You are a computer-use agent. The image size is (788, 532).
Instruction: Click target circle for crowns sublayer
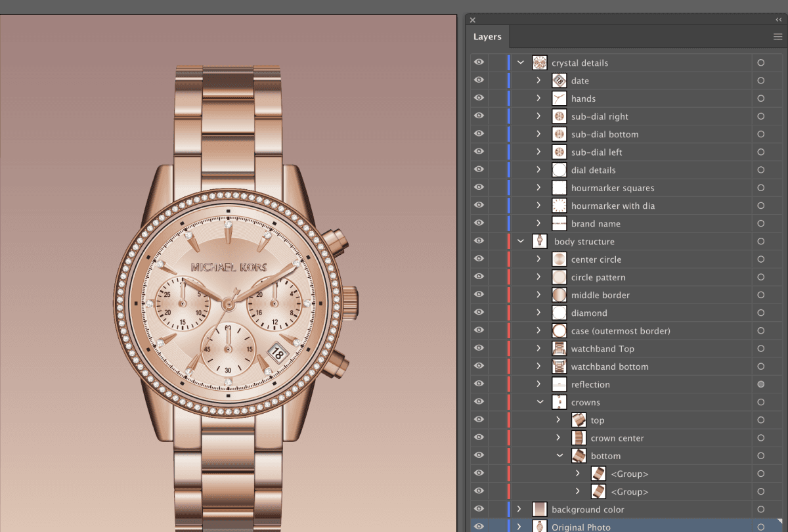point(761,402)
